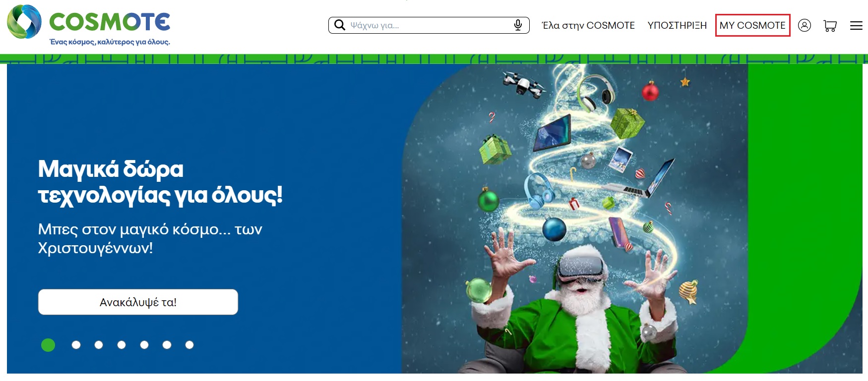Click the 'Ανακάλυψέ τα!' button
This screenshot has height=381, width=868.
click(x=138, y=302)
